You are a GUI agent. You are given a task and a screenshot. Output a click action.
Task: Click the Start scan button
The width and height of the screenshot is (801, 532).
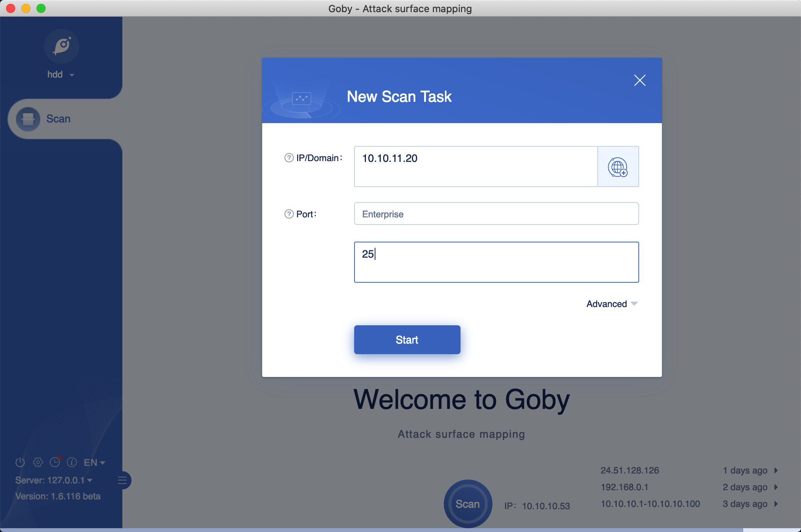click(x=407, y=340)
